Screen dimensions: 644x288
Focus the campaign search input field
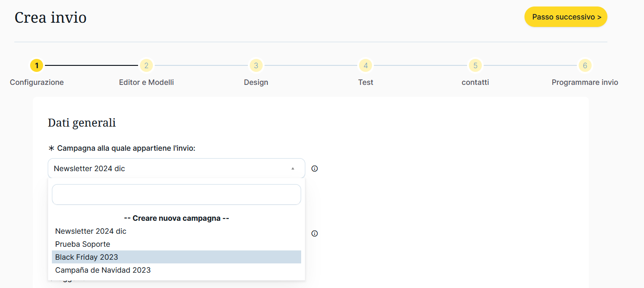(x=177, y=194)
